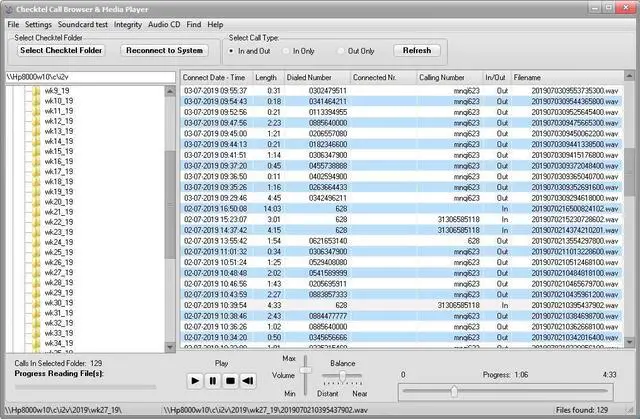Click the Reconnect to System button
640x419 pixels.
(x=163, y=50)
